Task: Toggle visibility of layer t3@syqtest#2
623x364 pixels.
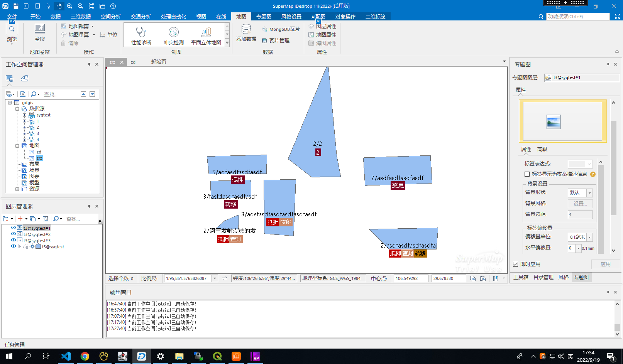Action: 14,234
